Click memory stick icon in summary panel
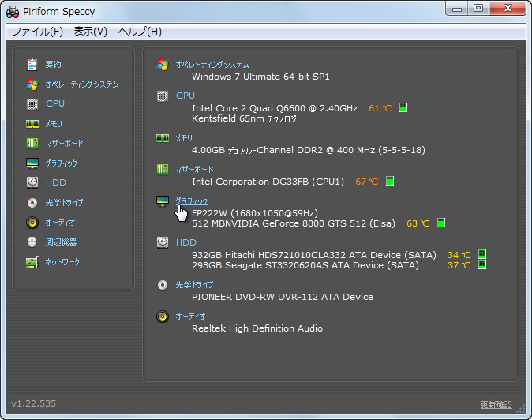Viewport: 532px width, 420px height. coord(163,138)
